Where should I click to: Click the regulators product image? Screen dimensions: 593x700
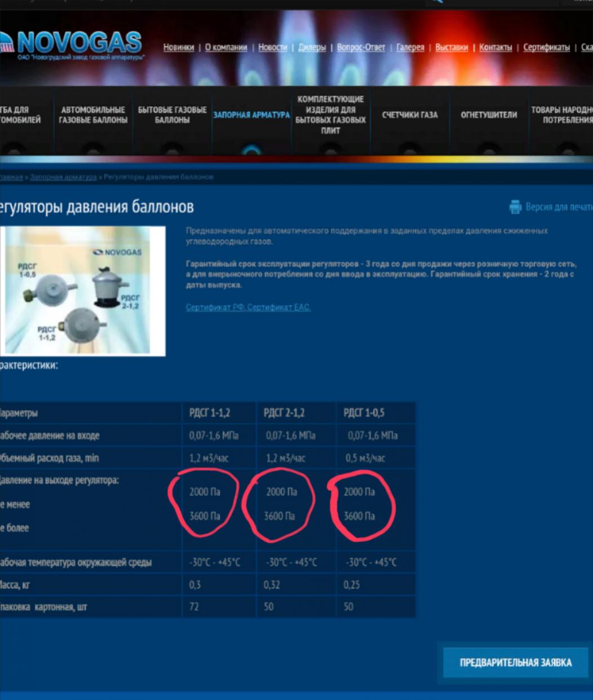click(x=82, y=290)
